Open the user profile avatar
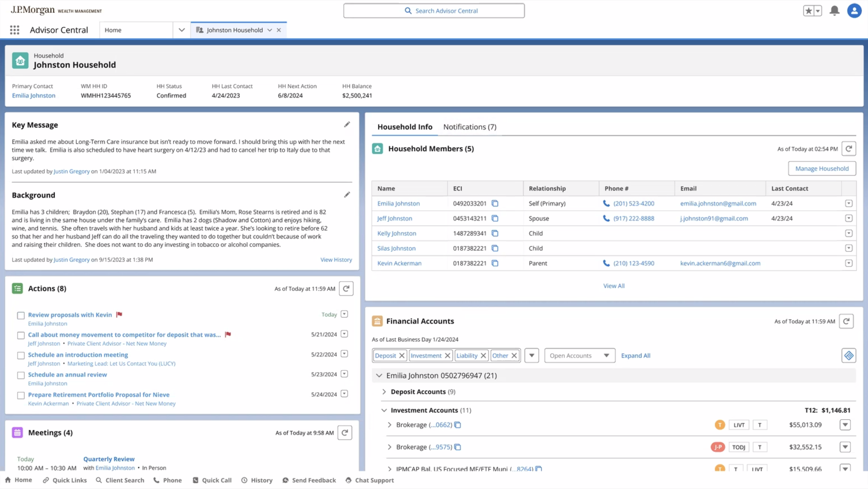The image size is (868, 489). (854, 11)
